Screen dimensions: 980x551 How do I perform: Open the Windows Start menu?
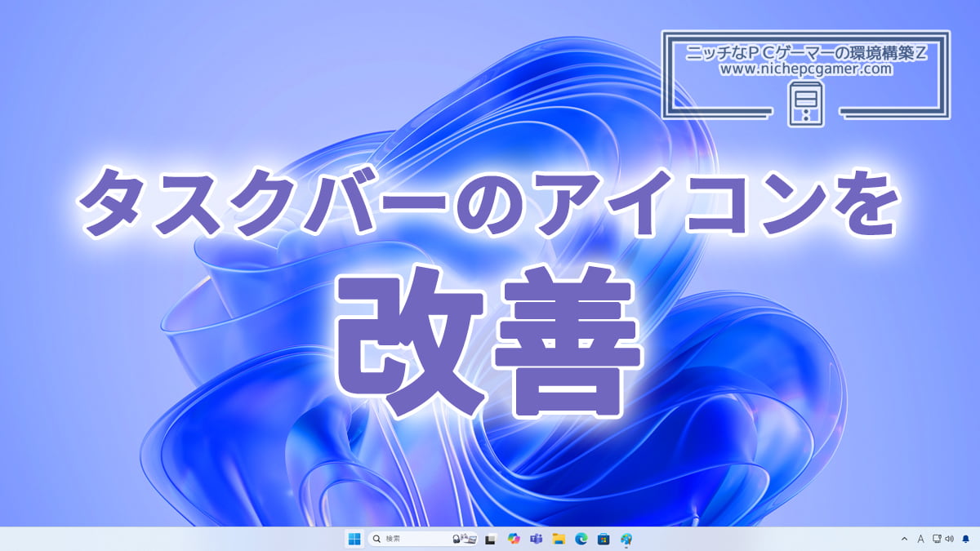pyautogui.click(x=355, y=539)
